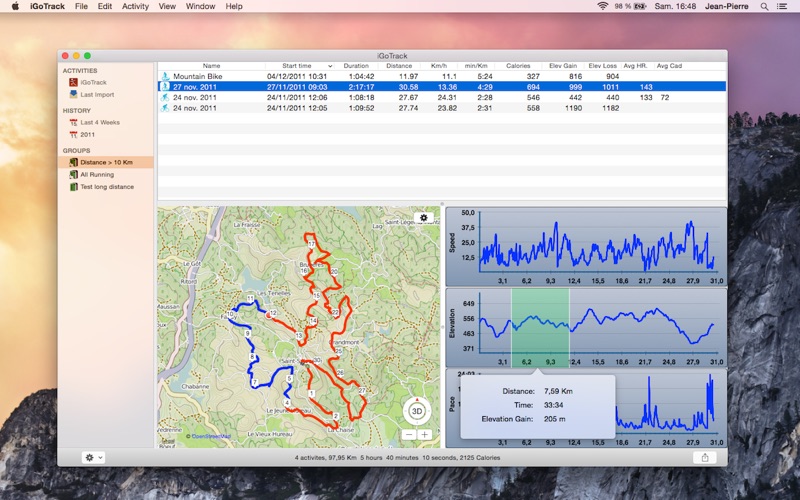This screenshot has width=800, height=500.
Task: Sort activities by Distance column
Action: coord(399,66)
